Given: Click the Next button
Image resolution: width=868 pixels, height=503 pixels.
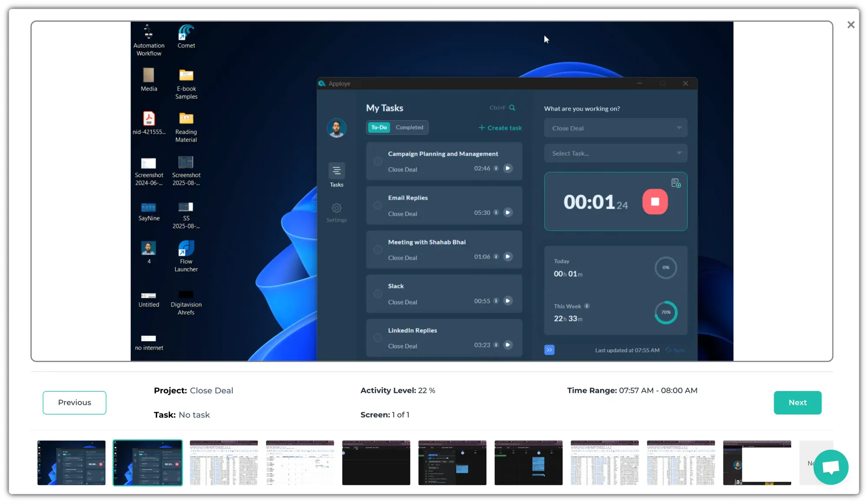Looking at the screenshot, I should pos(797,402).
